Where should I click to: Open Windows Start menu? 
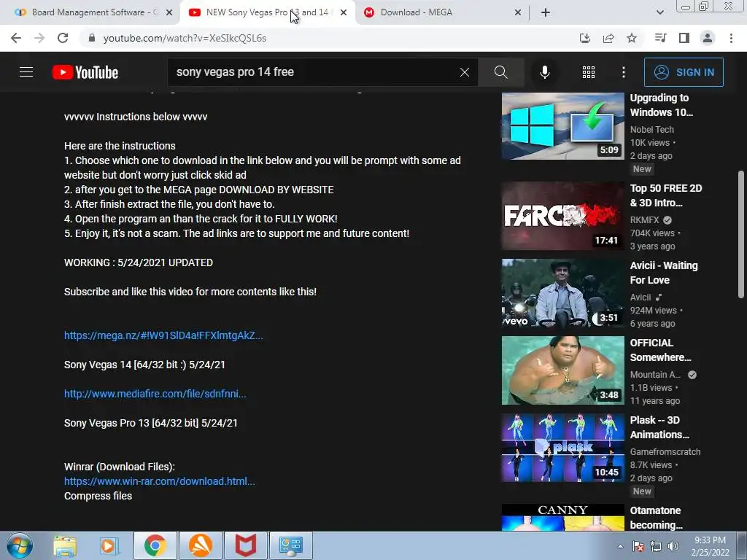[x=20, y=545]
